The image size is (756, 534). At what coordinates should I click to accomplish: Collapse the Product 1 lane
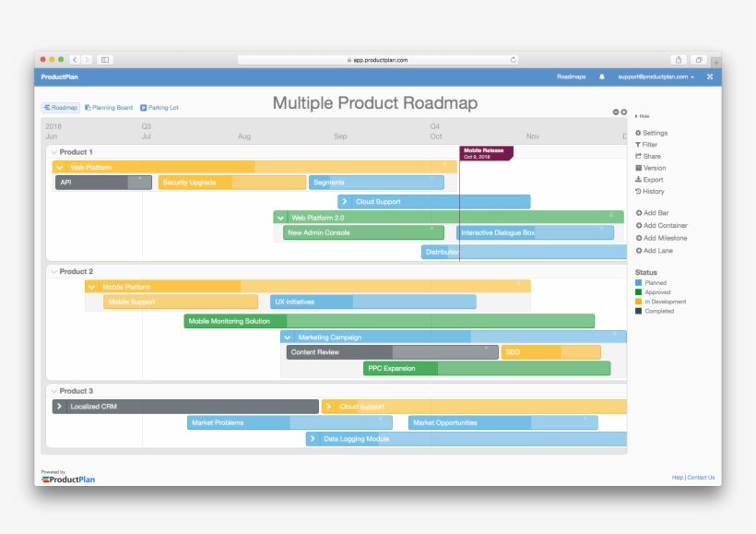[x=54, y=152]
